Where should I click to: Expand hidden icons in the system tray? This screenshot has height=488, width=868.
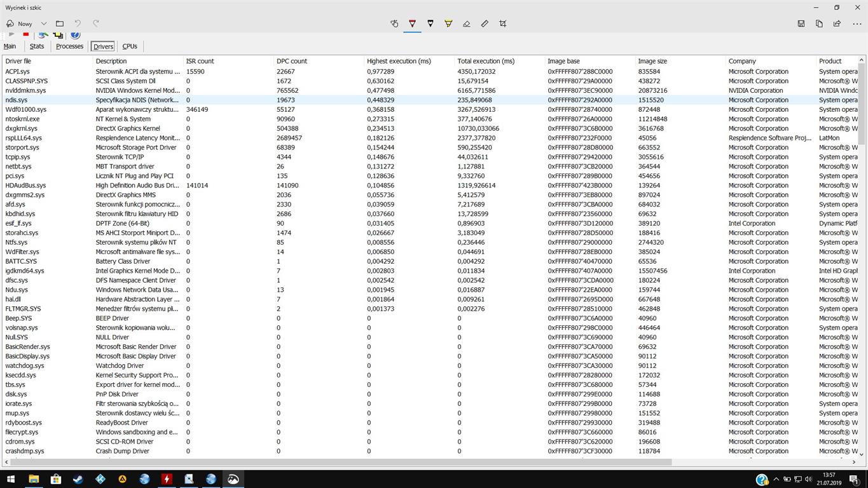(776, 480)
